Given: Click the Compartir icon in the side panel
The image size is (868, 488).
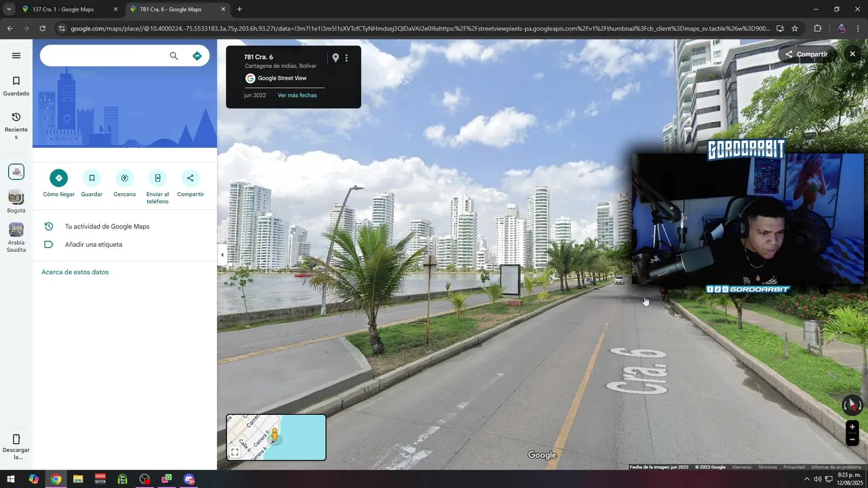Looking at the screenshot, I should pyautogui.click(x=191, y=178).
